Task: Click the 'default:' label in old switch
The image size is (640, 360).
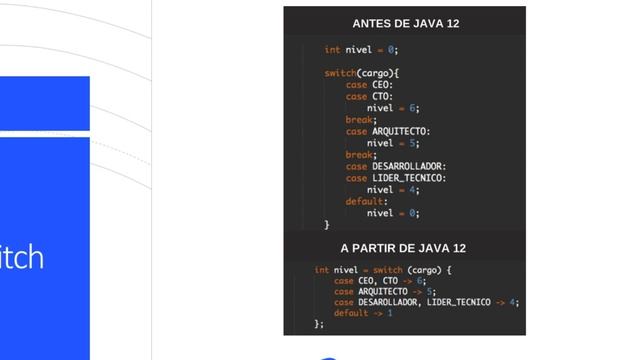Action: (x=366, y=202)
